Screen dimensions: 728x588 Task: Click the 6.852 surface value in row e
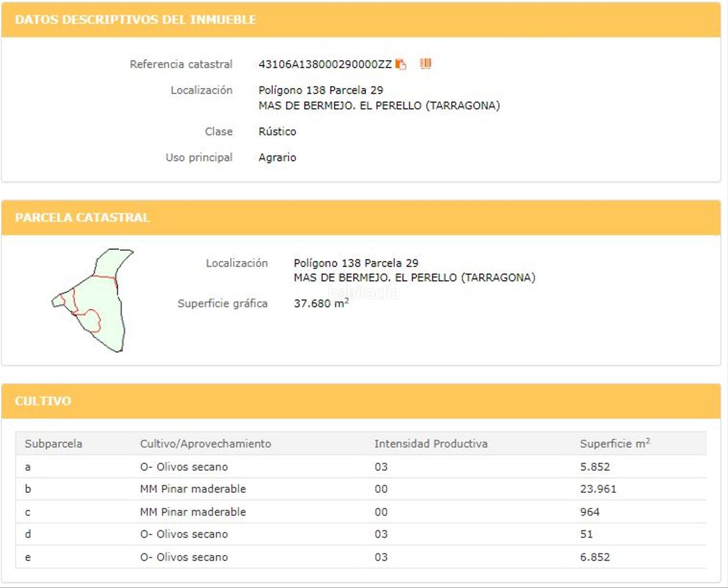pos(595,557)
